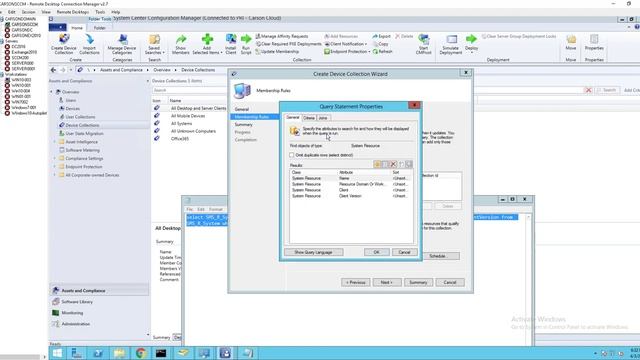
Task: Open File Explorer from the taskbar
Action: 120,353
